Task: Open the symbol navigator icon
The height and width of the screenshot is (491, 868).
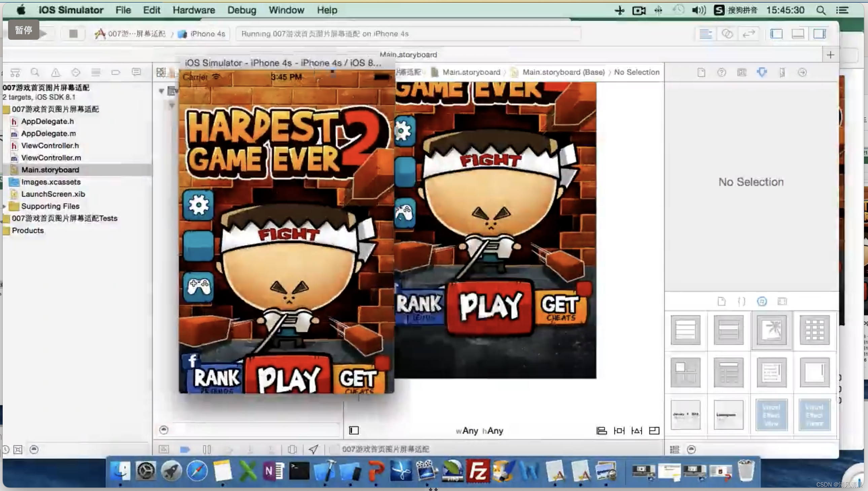Action: (x=15, y=72)
